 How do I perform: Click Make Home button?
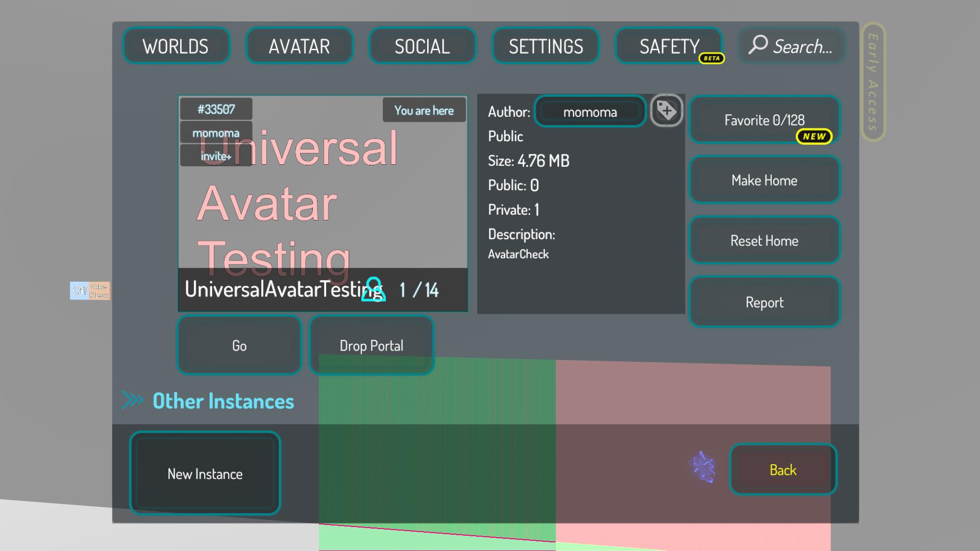coord(764,180)
